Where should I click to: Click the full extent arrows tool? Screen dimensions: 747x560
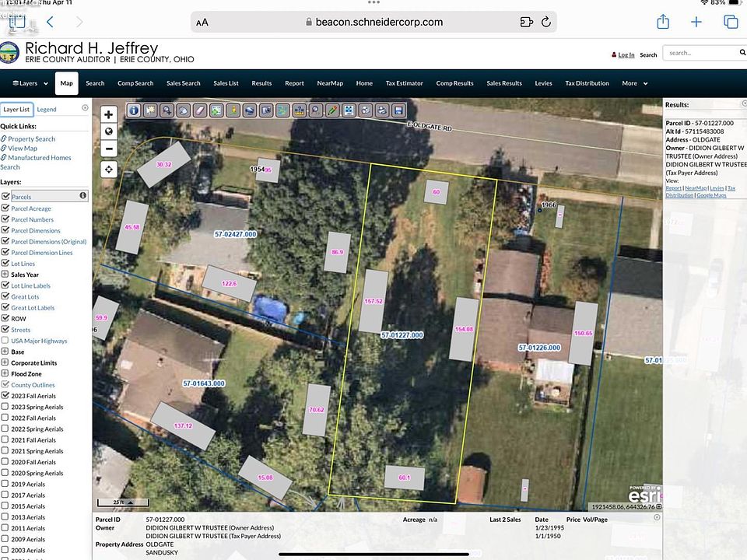[x=349, y=110]
